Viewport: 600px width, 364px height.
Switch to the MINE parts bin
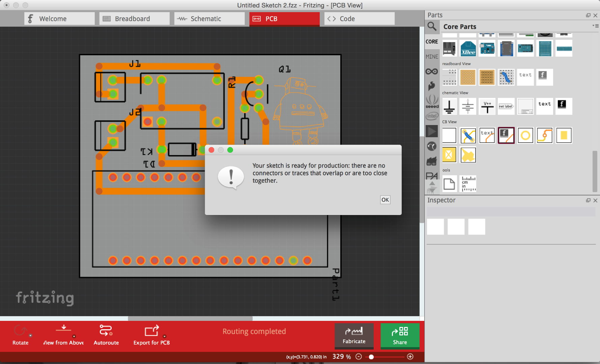(x=432, y=56)
